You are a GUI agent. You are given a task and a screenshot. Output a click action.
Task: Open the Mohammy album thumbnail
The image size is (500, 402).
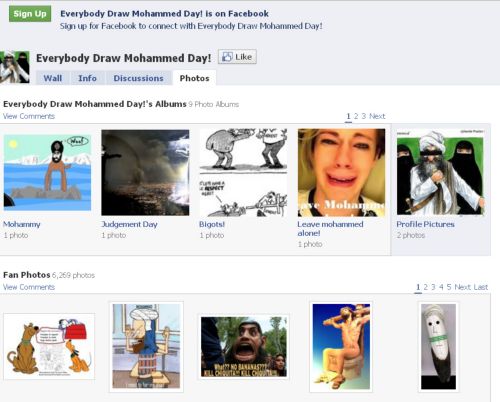pyautogui.click(x=47, y=172)
